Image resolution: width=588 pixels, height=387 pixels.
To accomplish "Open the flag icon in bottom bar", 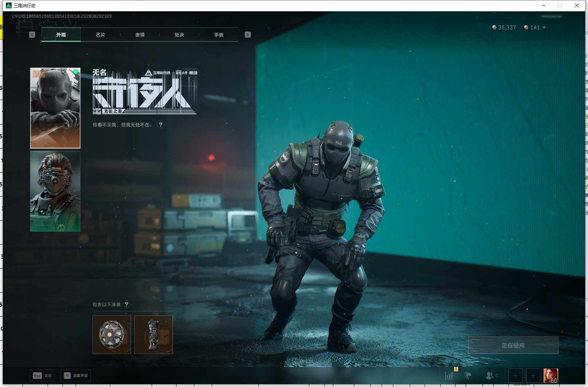I will coord(468,375).
